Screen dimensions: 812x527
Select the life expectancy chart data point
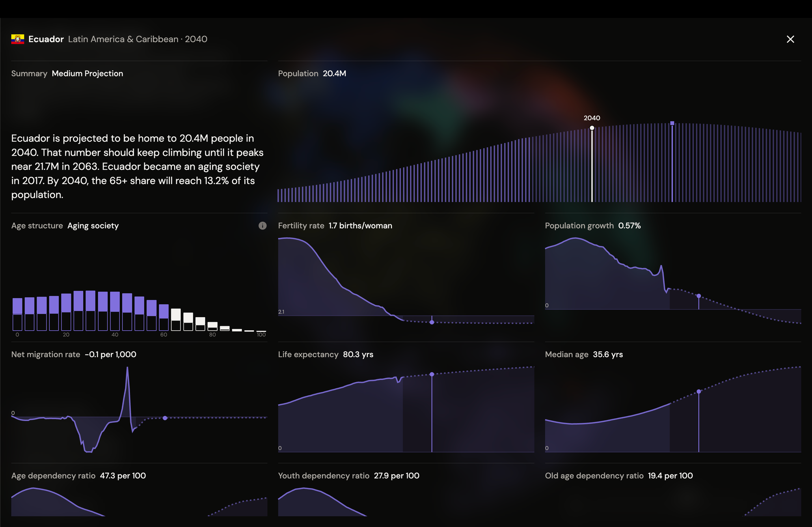[432, 374]
